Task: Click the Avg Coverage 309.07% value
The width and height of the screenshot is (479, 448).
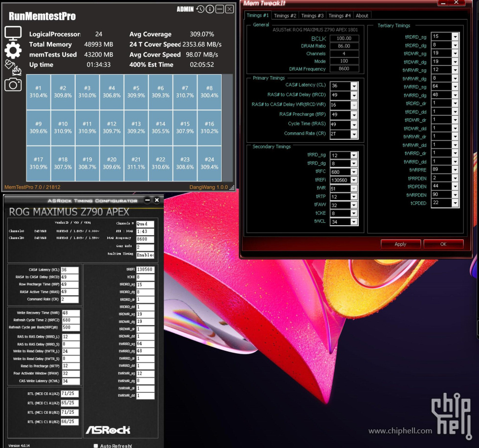Action: (202, 34)
